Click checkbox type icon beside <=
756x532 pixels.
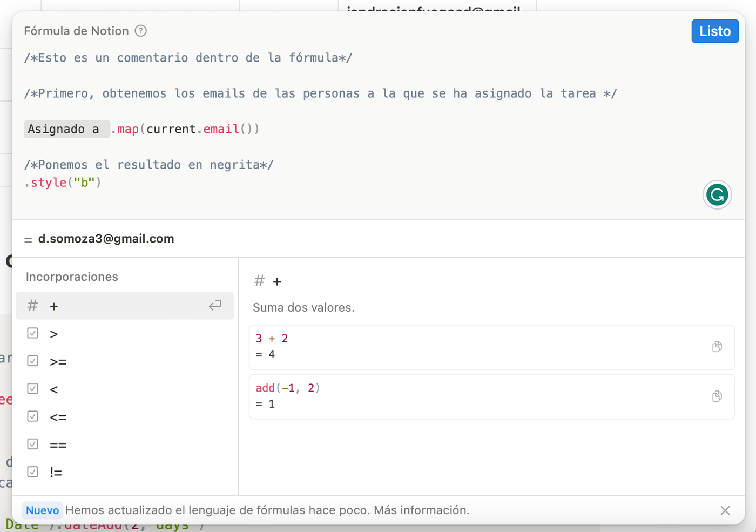click(32, 416)
